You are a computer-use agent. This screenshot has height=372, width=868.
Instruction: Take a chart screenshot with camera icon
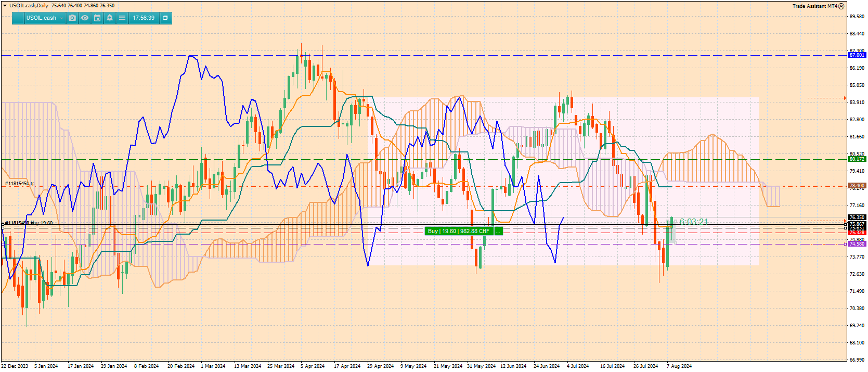tap(72, 18)
